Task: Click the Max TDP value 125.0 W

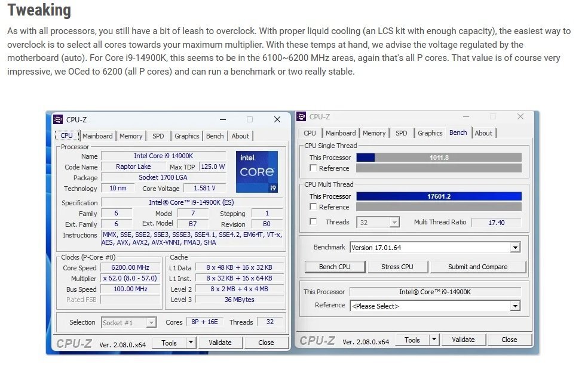Action: (x=213, y=166)
